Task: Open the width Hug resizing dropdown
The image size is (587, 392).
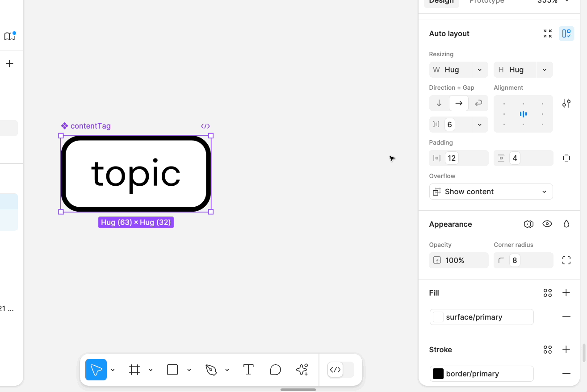Action: [x=480, y=70]
